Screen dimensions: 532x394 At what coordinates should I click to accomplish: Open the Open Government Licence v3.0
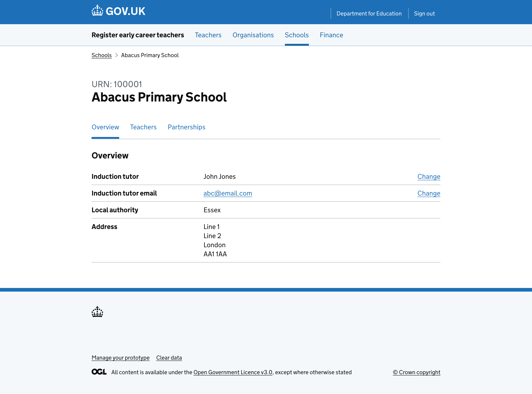(x=233, y=372)
